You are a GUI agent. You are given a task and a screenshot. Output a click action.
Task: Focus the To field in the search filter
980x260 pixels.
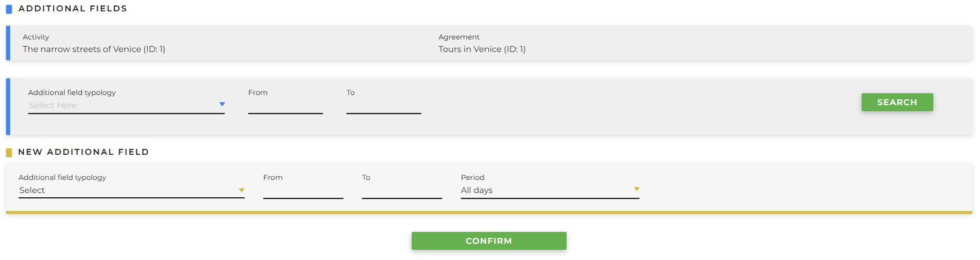coord(384,106)
